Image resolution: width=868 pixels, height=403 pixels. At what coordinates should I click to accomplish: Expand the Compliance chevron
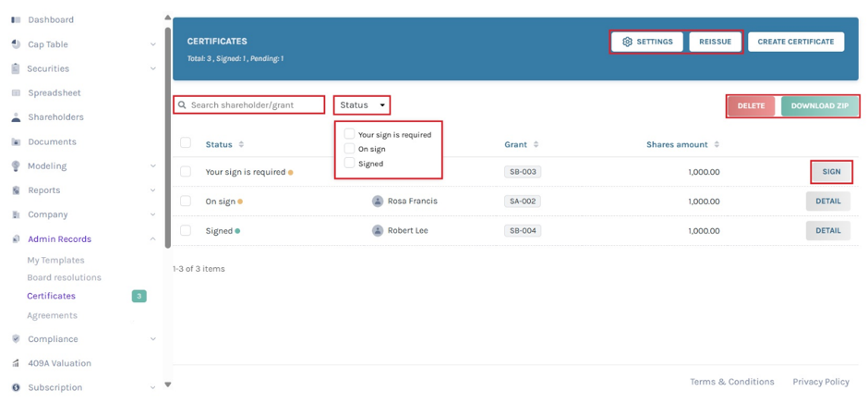[x=153, y=338]
